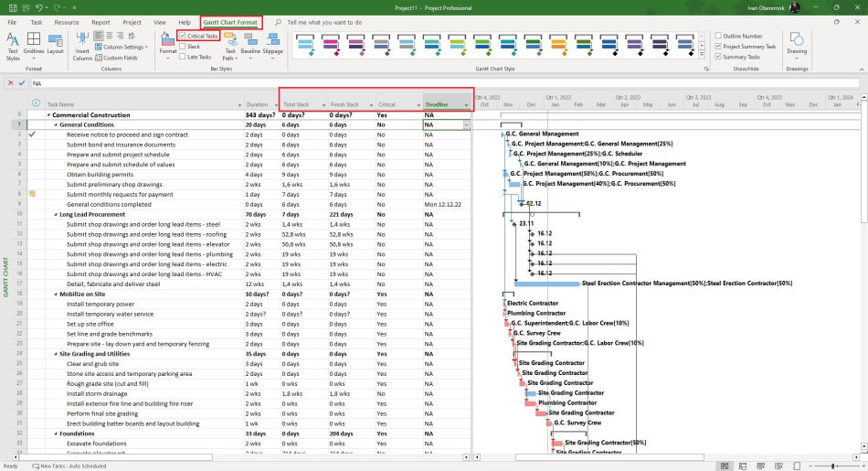The image size is (868, 471).
Task: Open Gantt Chart Style dialog launcher
Action: coord(706,70)
